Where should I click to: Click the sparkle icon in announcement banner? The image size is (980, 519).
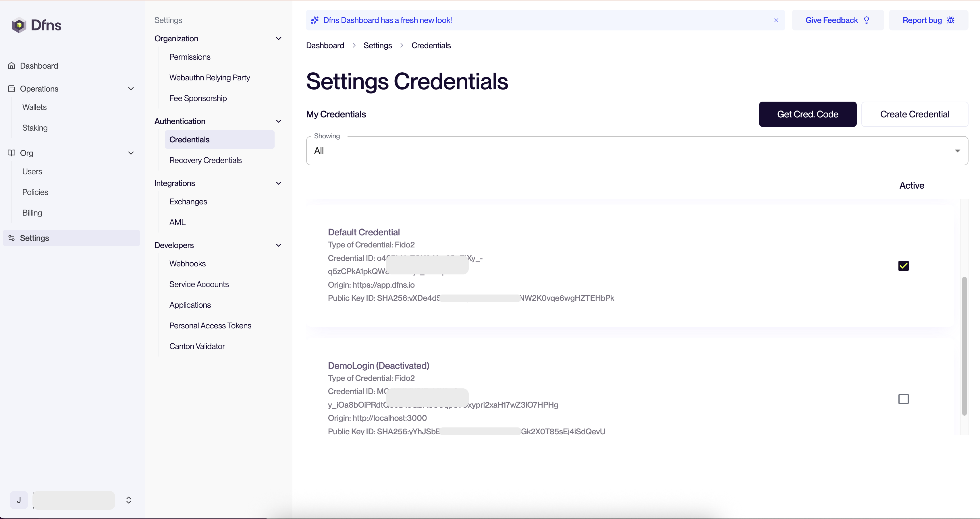coord(315,20)
